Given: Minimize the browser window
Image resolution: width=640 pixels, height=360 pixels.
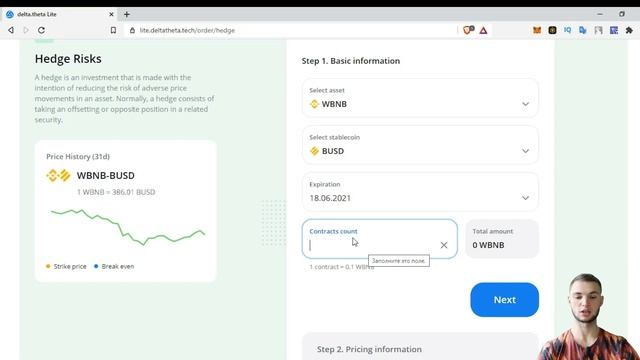Looking at the screenshot, I should (600, 14).
